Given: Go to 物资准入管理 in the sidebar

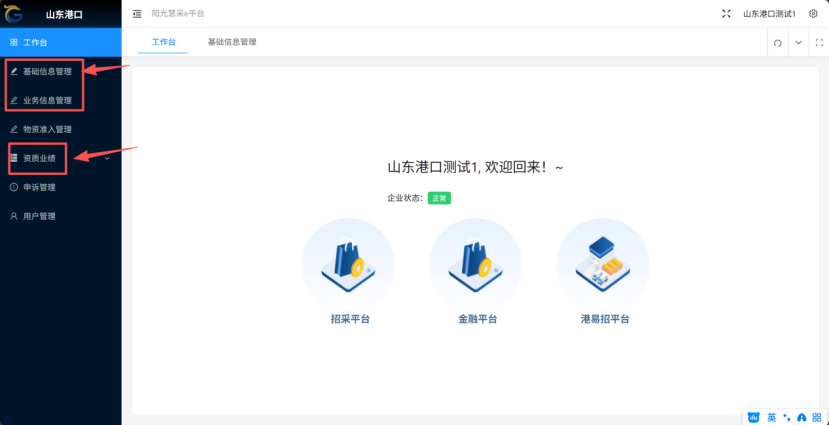Looking at the screenshot, I should pos(47,129).
